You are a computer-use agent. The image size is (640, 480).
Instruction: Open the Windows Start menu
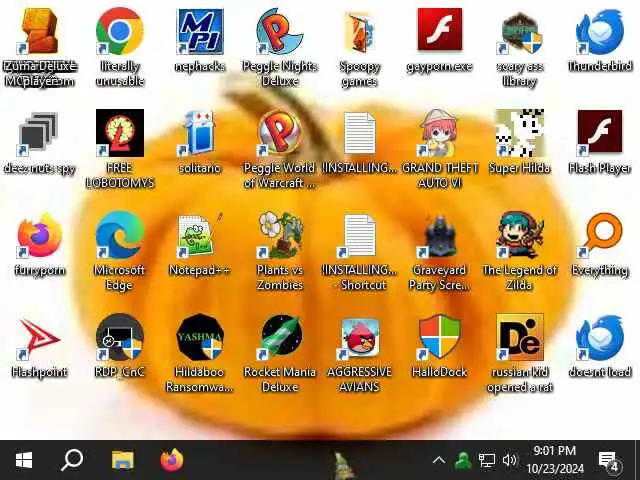[24, 460]
